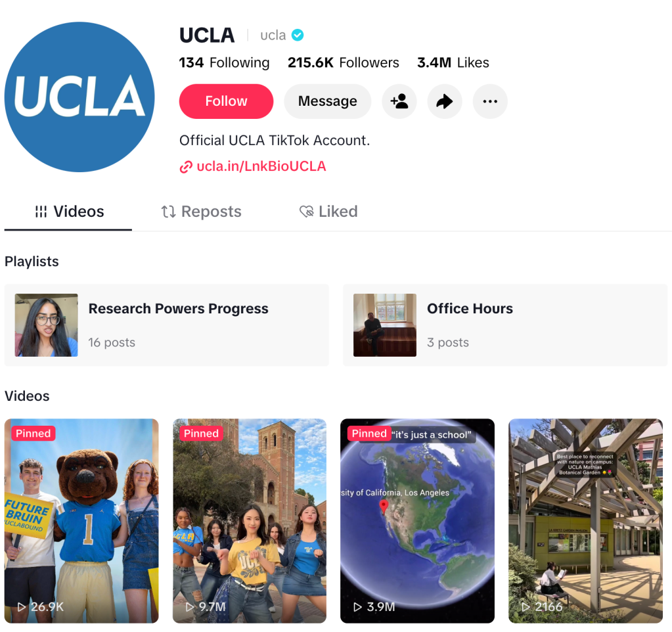
Task: Open the Botanical Garden video with 2166 views
Action: tap(585, 520)
